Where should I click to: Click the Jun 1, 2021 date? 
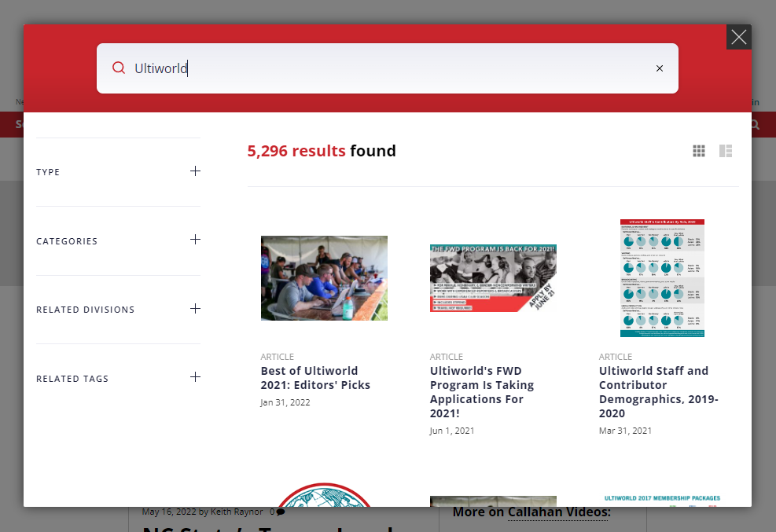pos(452,431)
